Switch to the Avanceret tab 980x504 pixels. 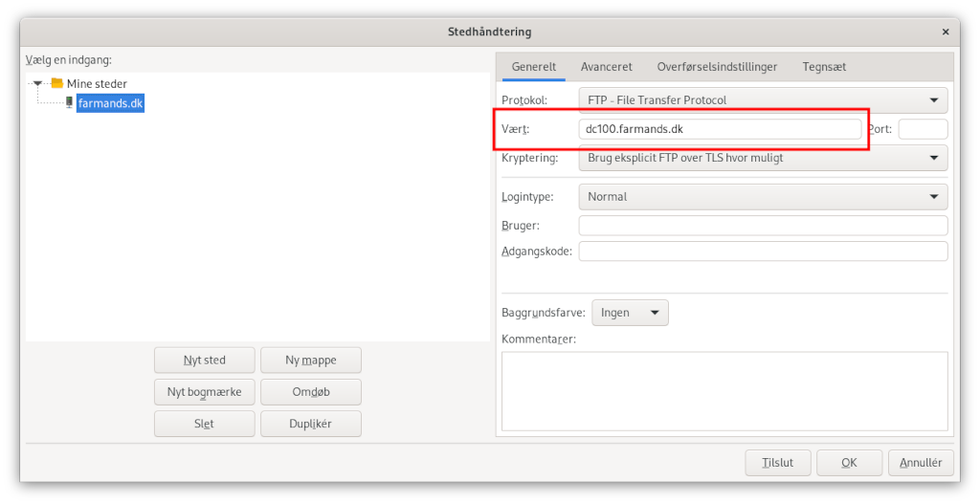pyautogui.click(x=606, y=67)
